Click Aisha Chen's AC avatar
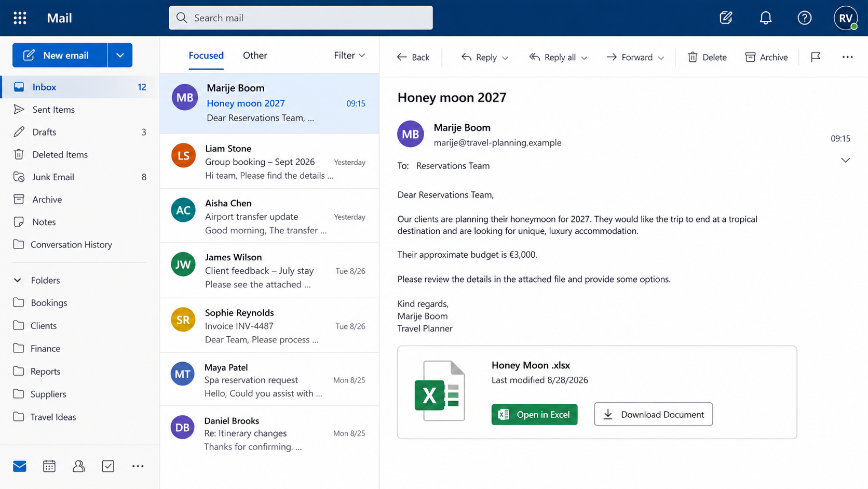Screen dimensions: 868x489 coord(183,210)
